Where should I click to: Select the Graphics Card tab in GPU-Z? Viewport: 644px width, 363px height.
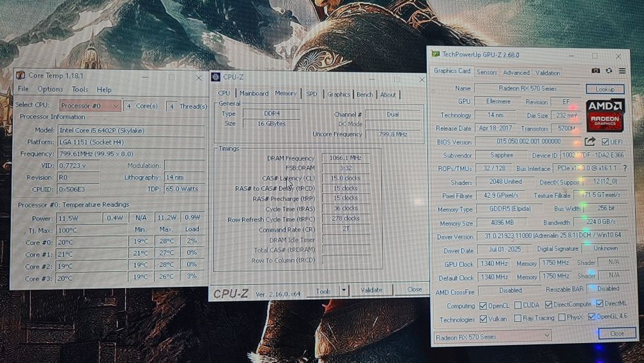452,71
